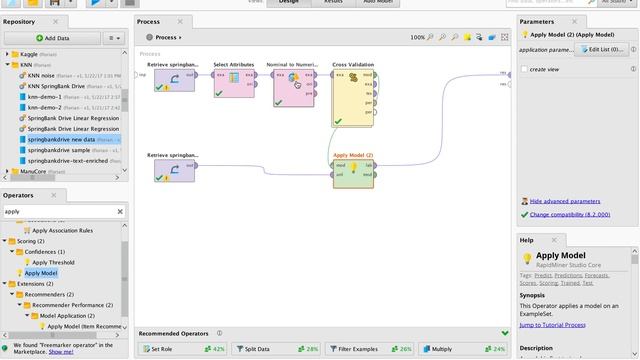Click the zoom in magnifier beside 100%
The width and height of the screenshot is (640, 360).
pyautogui.click(x=430, y=37)
